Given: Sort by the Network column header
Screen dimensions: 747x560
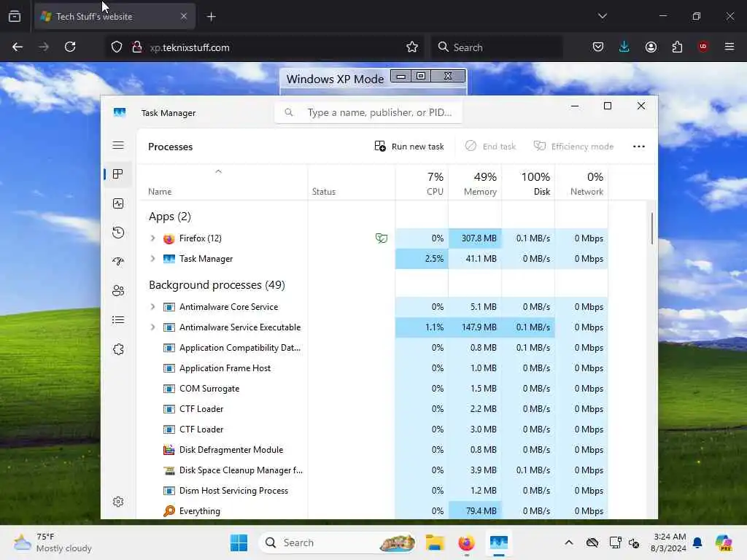Looking at the screenshot, I should tap(581, 183).
